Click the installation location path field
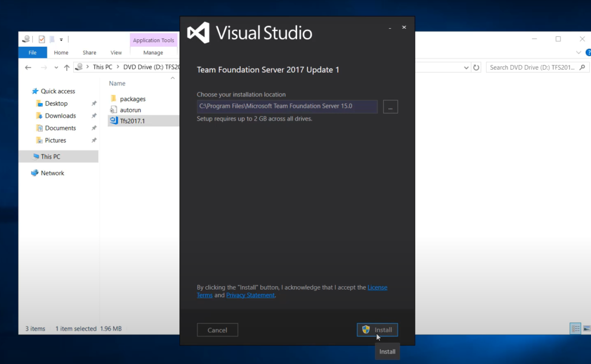The height and width of the screenshot is (364, 591). pos(287,106)
